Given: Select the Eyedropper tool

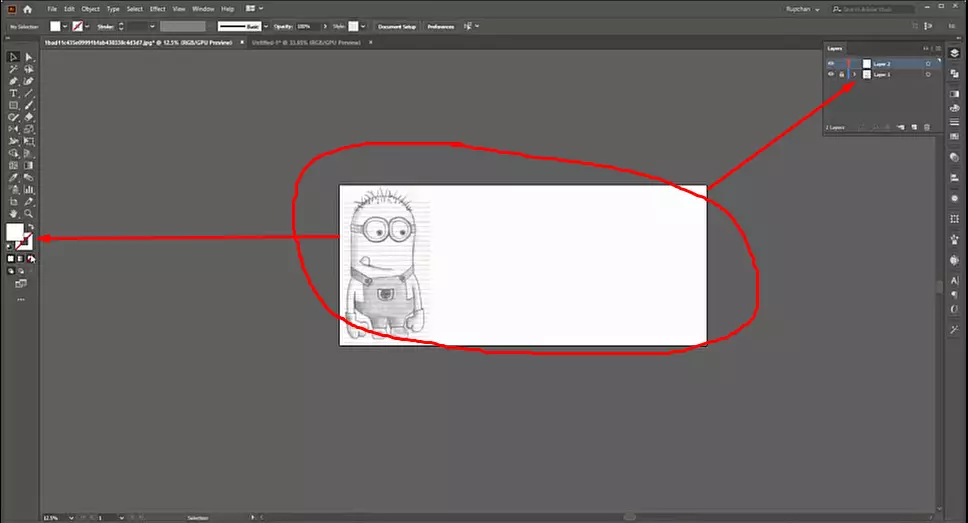Looking at the screenshot, I should [13, 177].
